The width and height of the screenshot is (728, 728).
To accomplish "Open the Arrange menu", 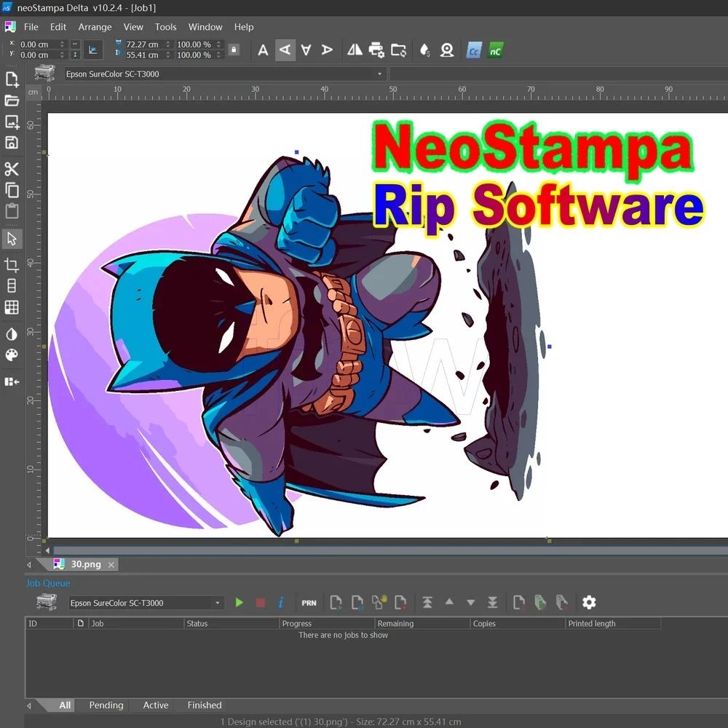I will point(95,27).
